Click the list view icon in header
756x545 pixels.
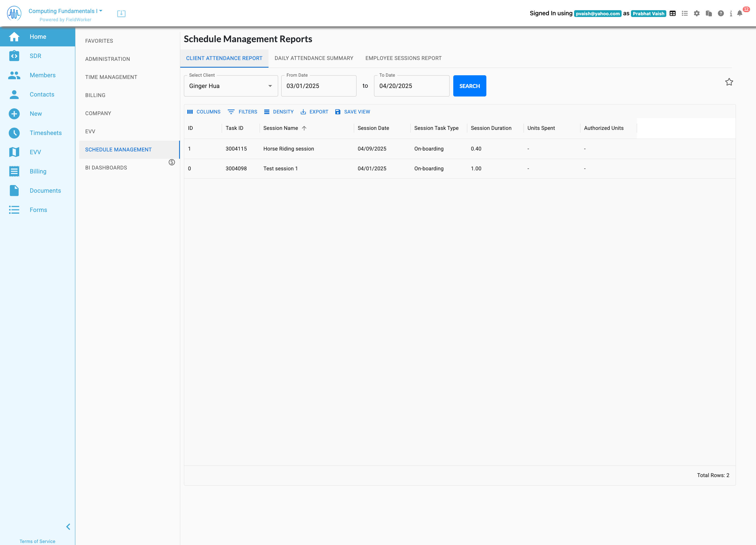point(685,13)
